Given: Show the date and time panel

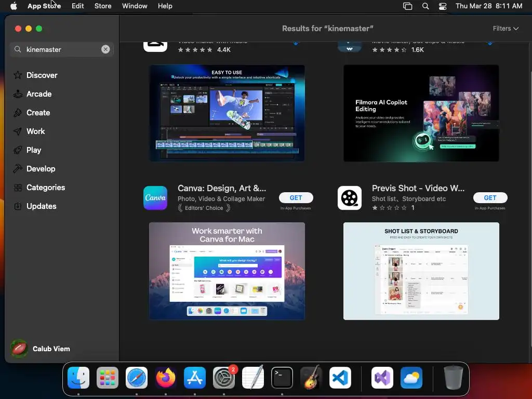Looking at the screenshot, I should (488, 6).
